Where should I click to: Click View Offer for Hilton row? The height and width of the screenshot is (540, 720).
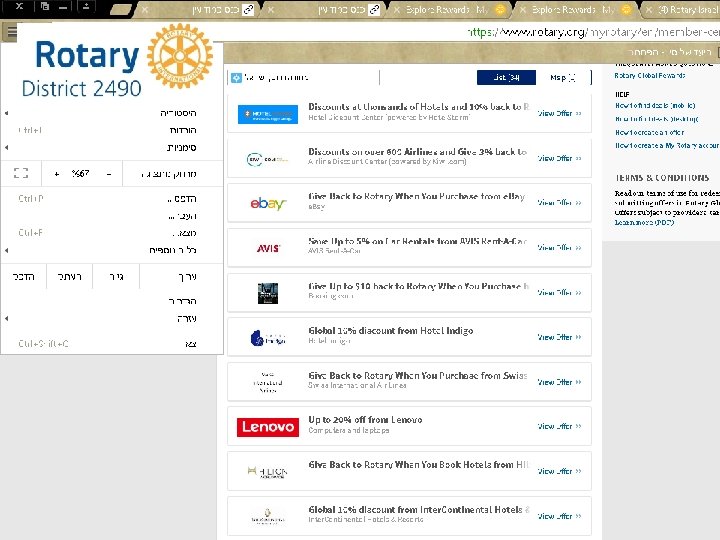559,471
